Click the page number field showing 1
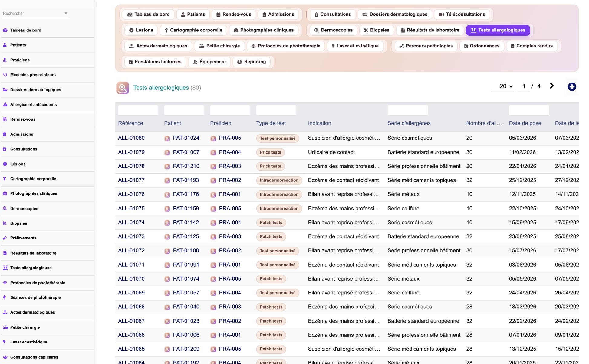Viewport: 589px width, 364px height. 524,86
